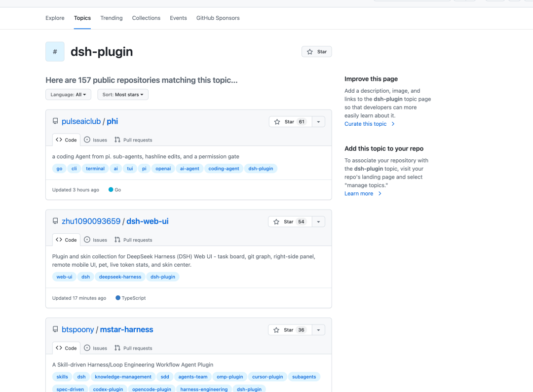Open Issues in dsh-web-ui card
533x392 pixels.
(96, 240)
